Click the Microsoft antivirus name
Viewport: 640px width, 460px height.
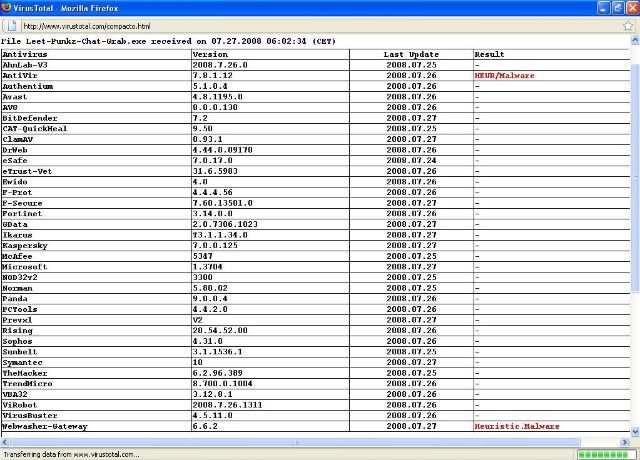coord(25,267)
